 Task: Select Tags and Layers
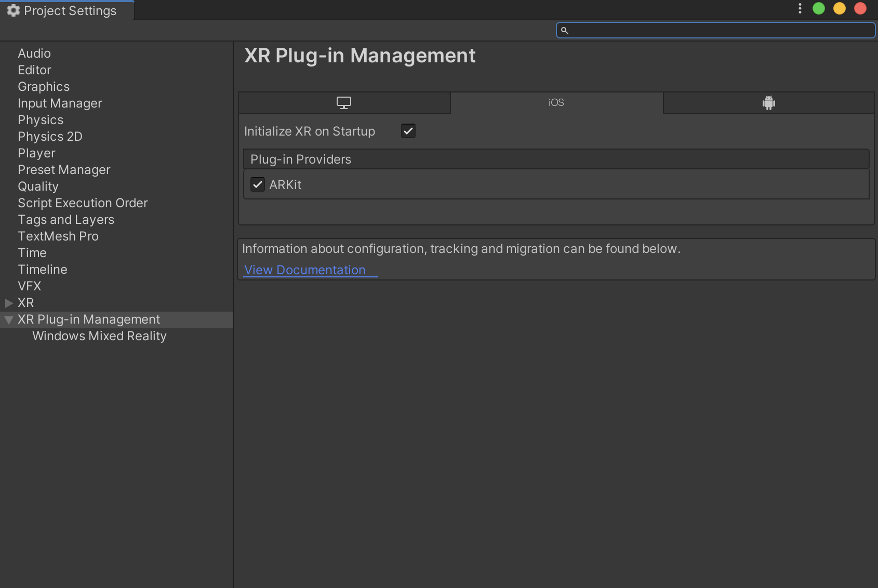point(66,219)
